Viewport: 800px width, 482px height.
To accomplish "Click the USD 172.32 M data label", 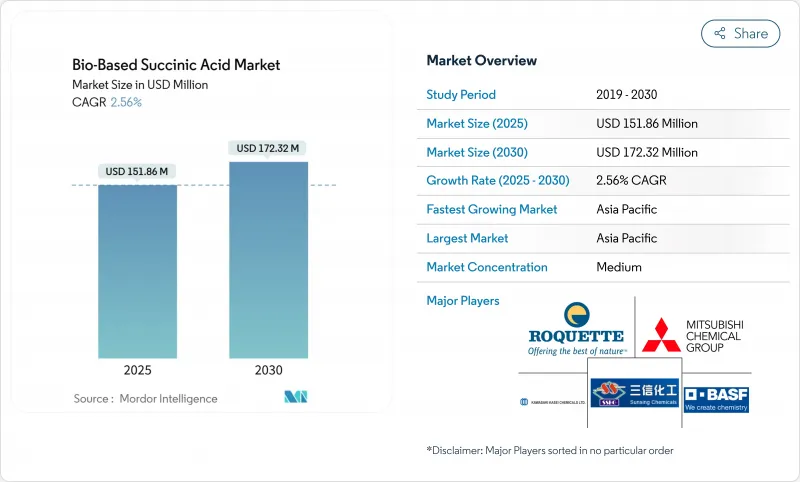I will (x=268, y=148).
